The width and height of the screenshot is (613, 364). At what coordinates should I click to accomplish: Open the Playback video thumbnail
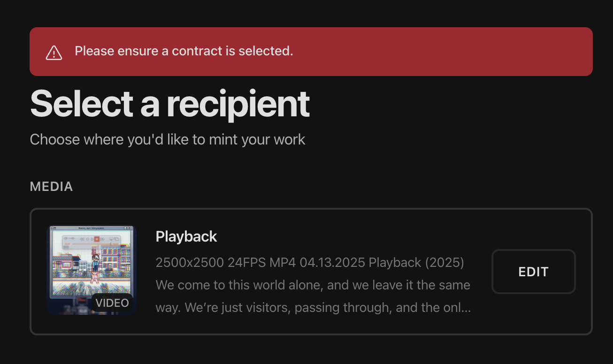[92, 270]
